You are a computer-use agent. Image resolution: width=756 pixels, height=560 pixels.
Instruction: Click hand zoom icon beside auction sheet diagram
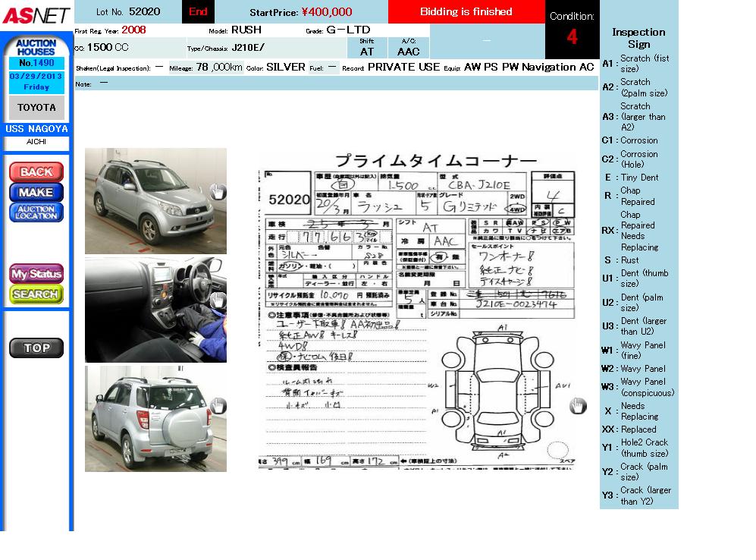578,406
